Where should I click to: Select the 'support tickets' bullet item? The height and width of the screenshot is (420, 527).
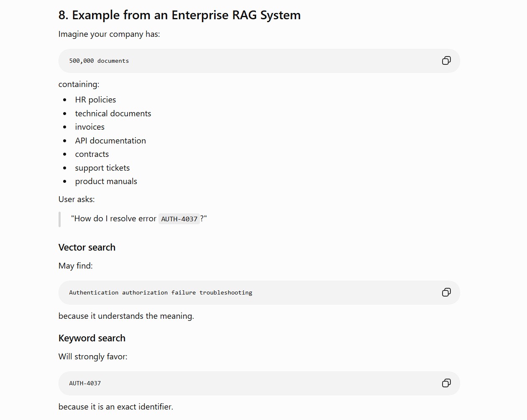(102, 168)
